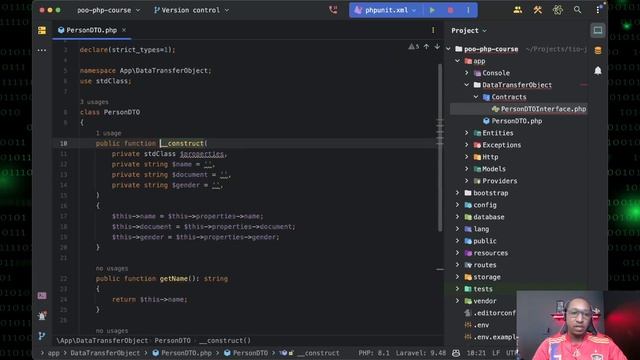
Task: Stop the running process
Action: (x=450, y=10)
